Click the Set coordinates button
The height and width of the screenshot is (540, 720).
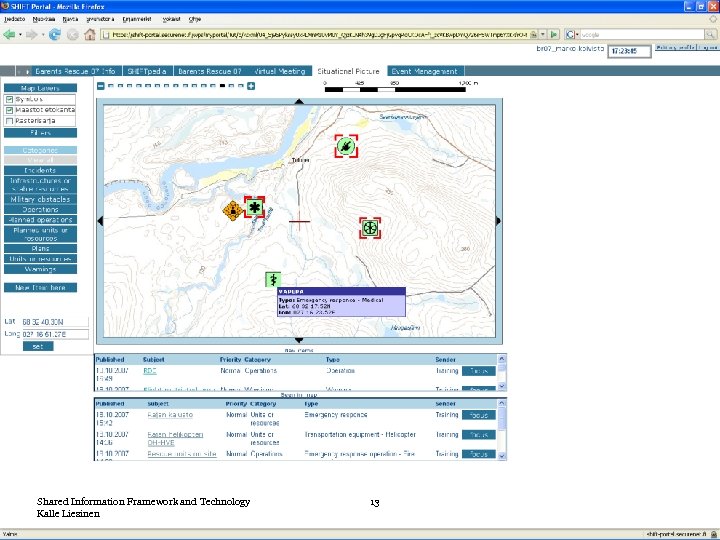tap(38, 346)
